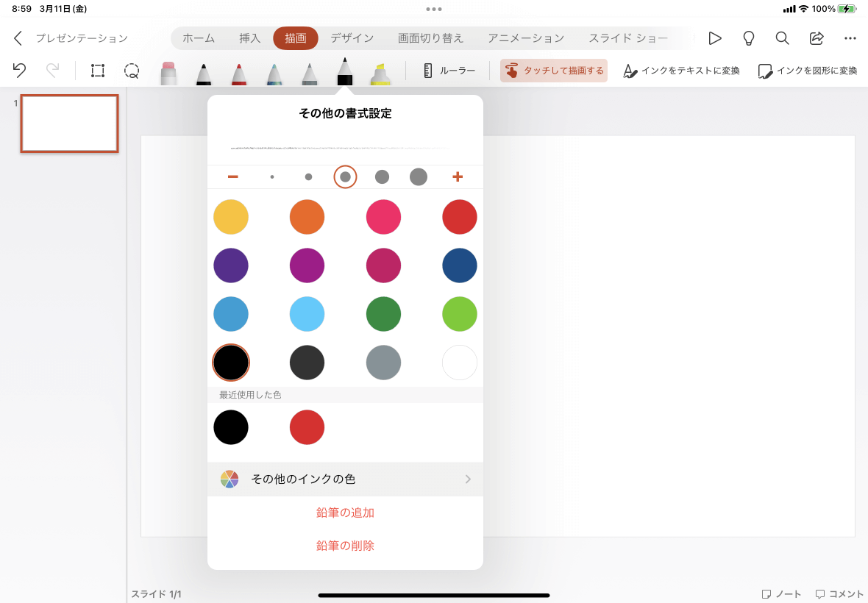Open the more options ellipsis menu
This screenshot has width=868, height=603.
coord(850,38)
